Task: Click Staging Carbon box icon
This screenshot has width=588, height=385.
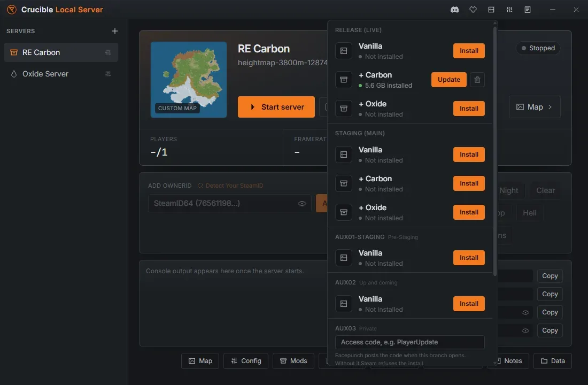Action: [344, 183]
